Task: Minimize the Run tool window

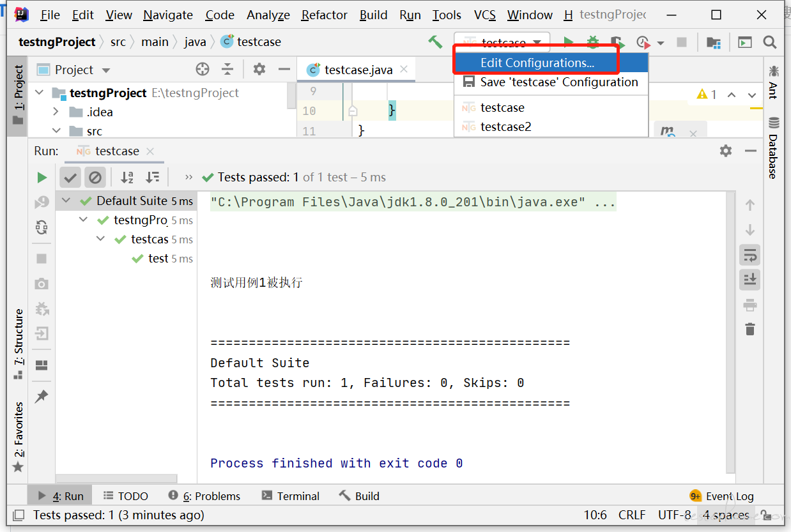Action: point(751,151)
